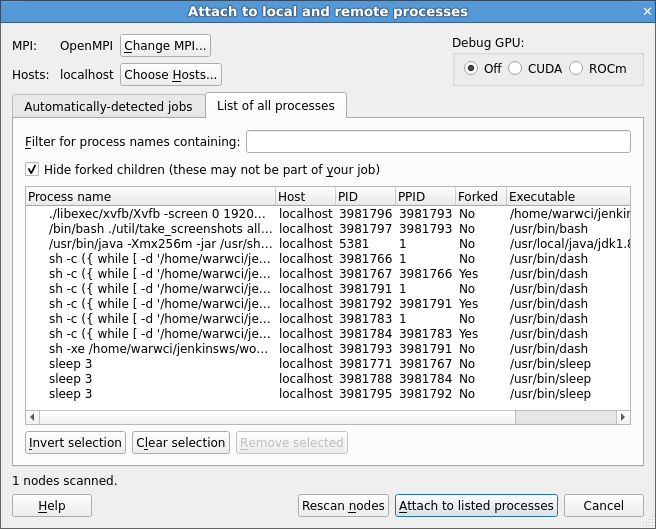
Task: Select the ROCm radio button
Action: click(576, 68)
